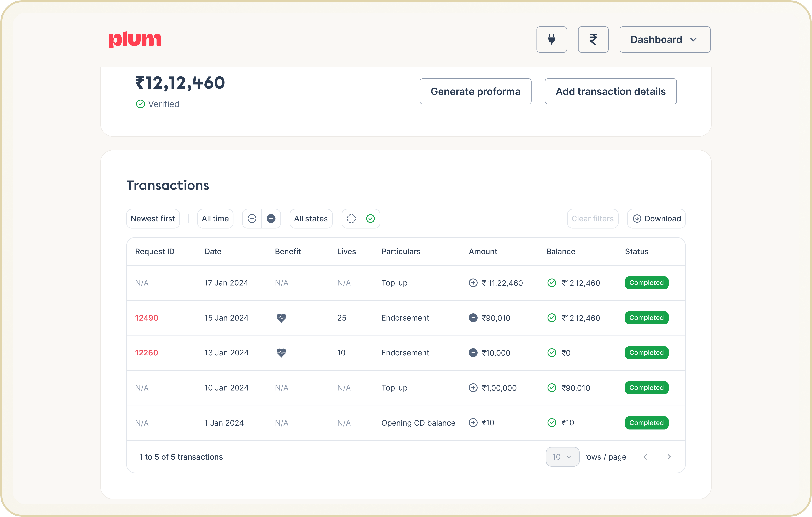Open the All time date filter

click(215, 218)
